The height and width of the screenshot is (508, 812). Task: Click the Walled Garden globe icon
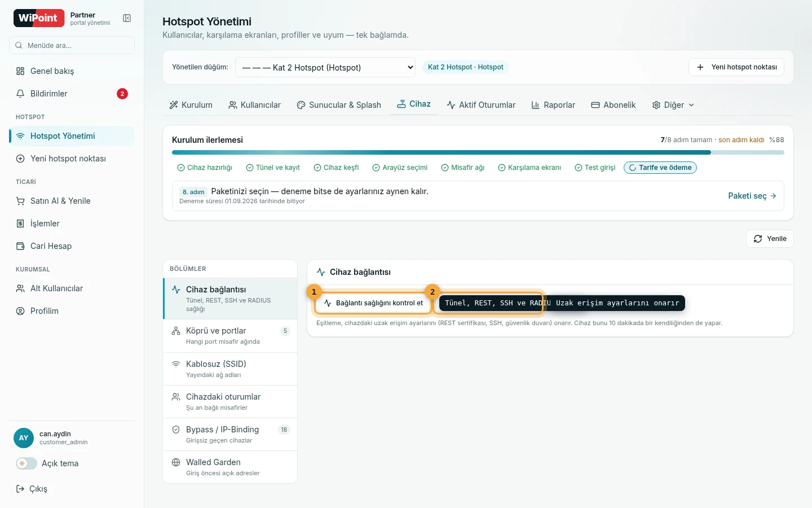(x=176, y=462)
